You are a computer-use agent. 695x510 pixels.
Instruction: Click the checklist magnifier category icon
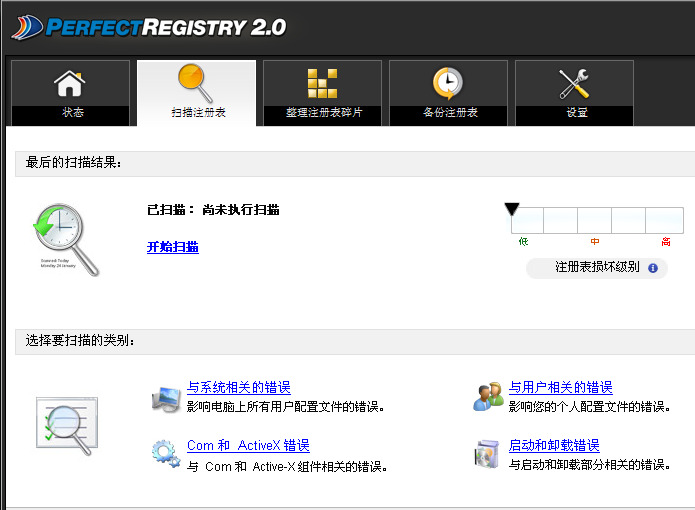67,426
